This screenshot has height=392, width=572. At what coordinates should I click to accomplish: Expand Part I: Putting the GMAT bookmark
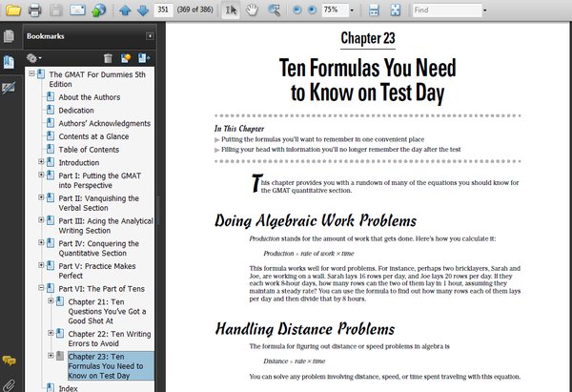(41, 175)
